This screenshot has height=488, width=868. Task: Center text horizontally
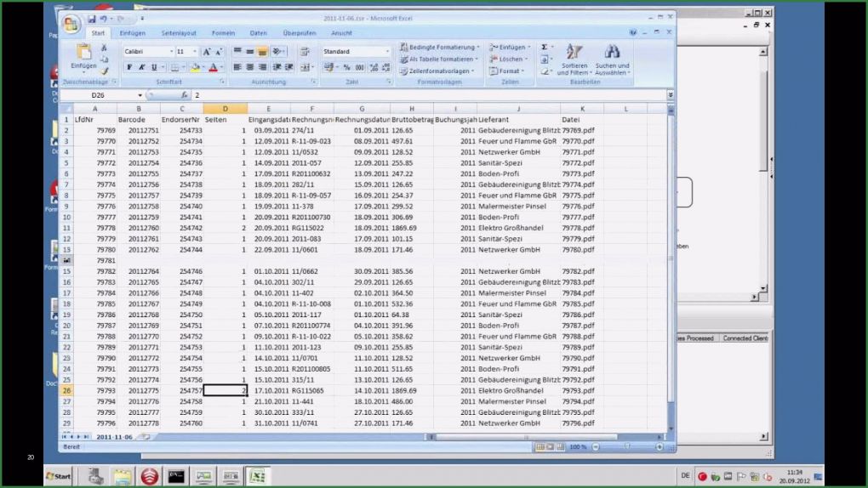click(x=250, y=67)
